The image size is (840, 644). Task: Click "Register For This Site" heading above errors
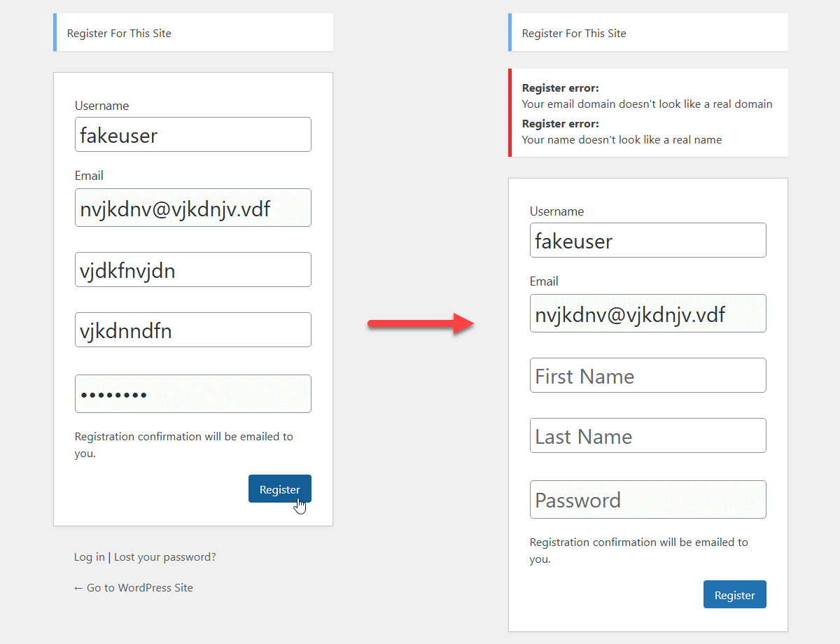574,34
